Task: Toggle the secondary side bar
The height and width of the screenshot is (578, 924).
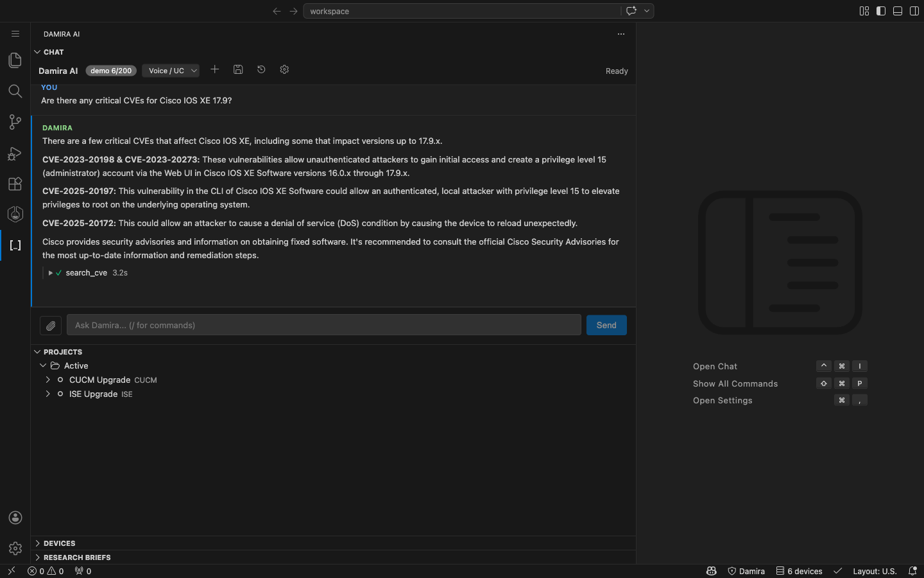Action: tap(914, 11)
